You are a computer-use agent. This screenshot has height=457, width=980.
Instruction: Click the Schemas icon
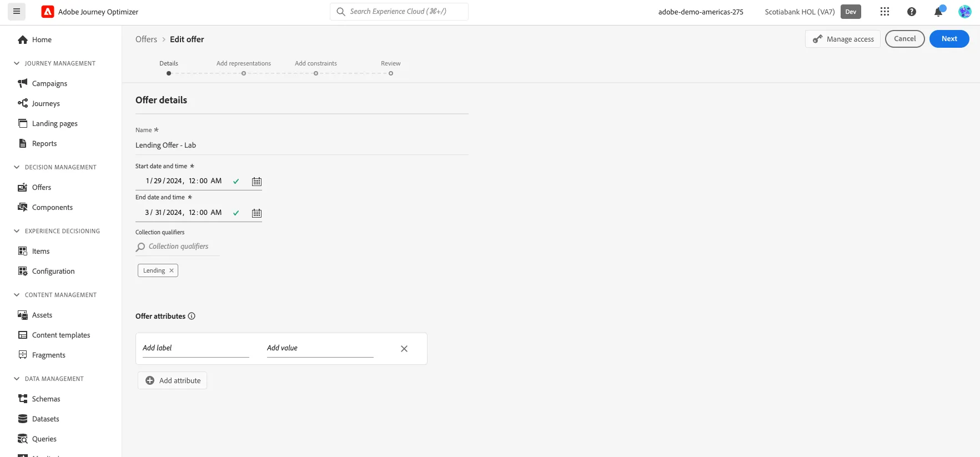click(23, 399)
